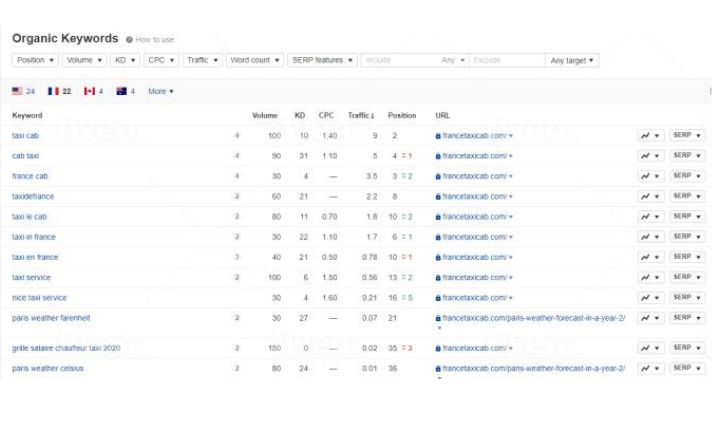Open the Any match-mode dropdown
Screen dimensions: 712x430
pos(453,60)
